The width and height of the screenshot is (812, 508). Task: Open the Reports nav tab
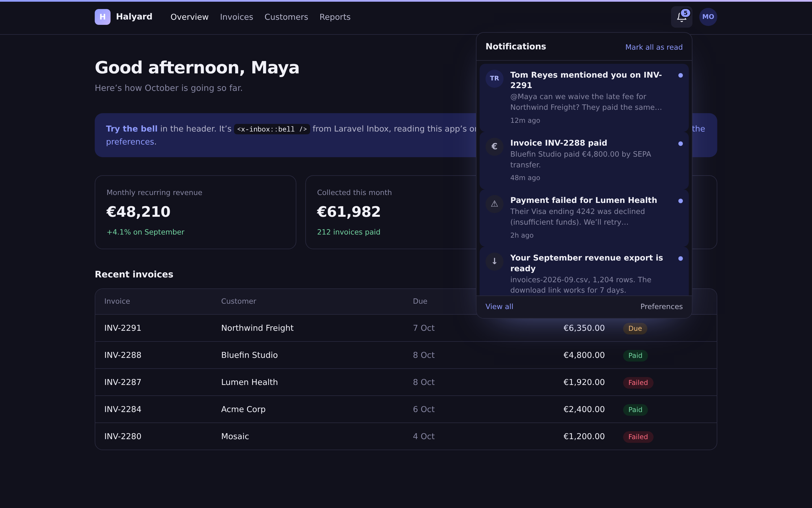click(x=335, y=17)
